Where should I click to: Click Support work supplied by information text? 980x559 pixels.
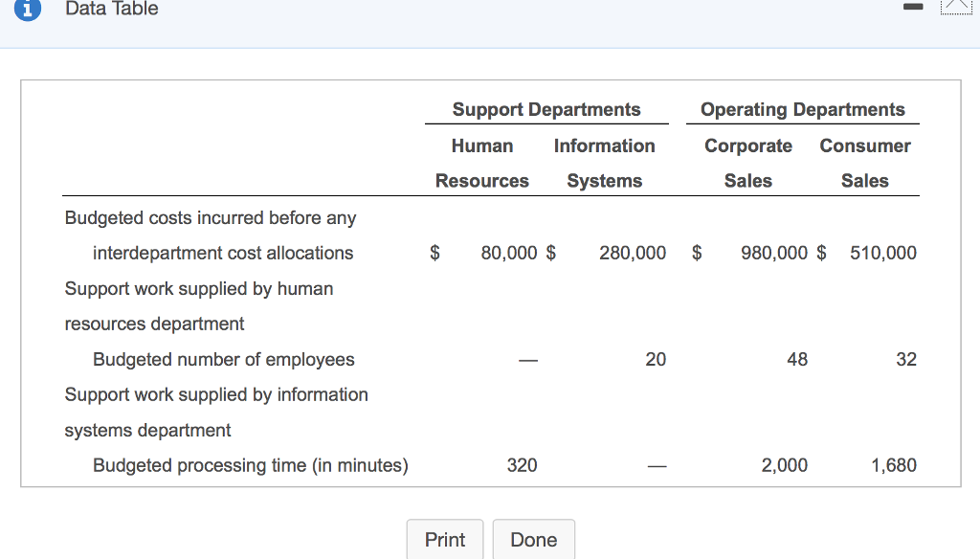click(x=216, y=395)
